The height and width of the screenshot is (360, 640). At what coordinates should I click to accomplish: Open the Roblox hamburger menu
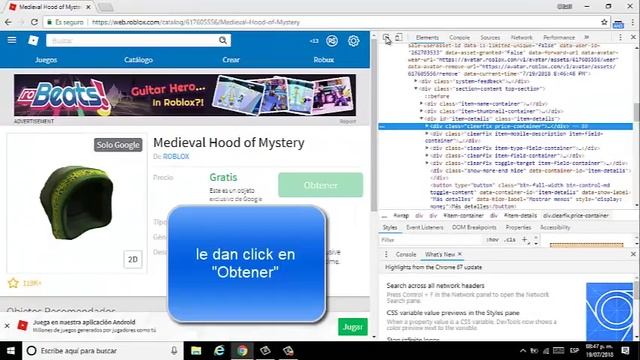tap(12, 40)
